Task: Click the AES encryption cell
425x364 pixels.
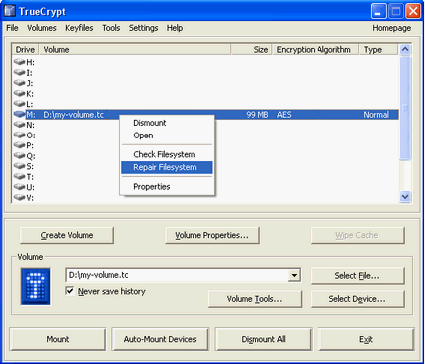Action: 284,115
